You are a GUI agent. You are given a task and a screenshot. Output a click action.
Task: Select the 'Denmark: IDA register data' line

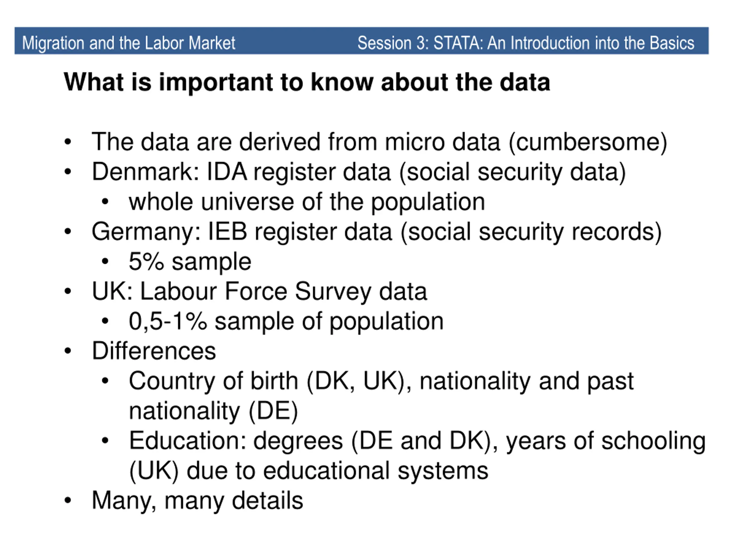point(359,172)
